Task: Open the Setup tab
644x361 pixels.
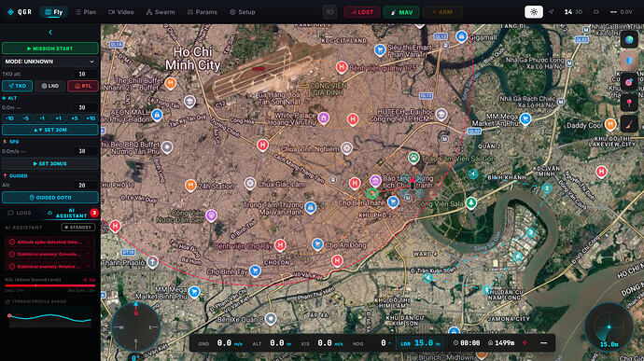Action: coord(243,12)
